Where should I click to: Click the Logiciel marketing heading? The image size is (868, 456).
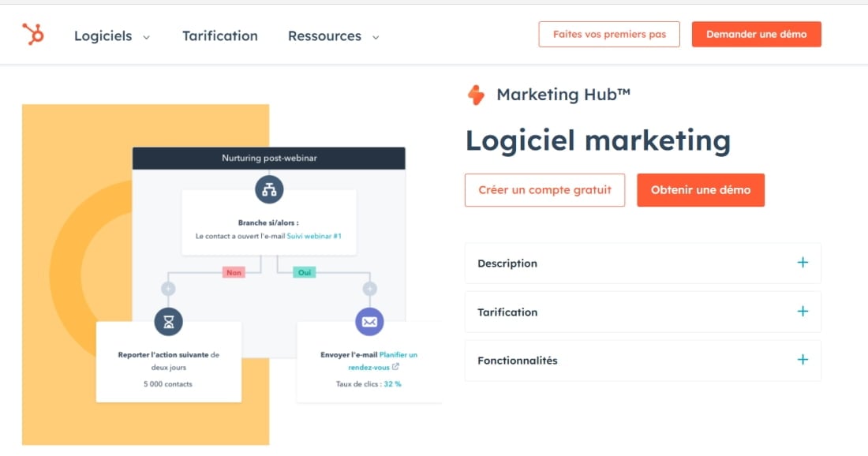click(x=598, y=140)
